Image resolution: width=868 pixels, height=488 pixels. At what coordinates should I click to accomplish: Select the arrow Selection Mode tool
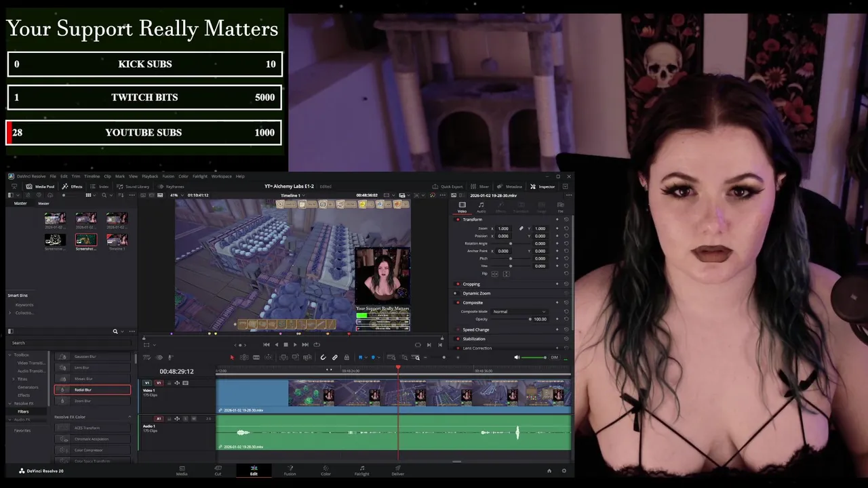(232, 357)
